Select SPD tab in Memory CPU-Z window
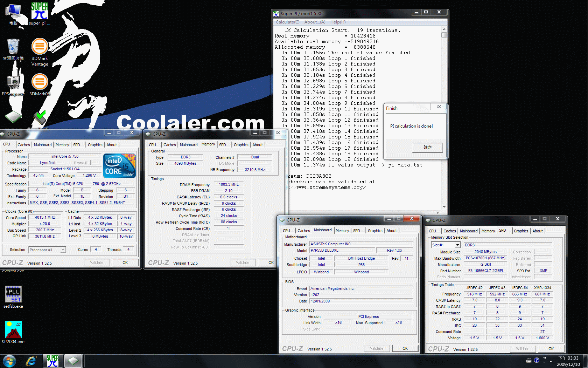Image resolution: width=588 pixels, height=368 pixels. pos(223,145)
